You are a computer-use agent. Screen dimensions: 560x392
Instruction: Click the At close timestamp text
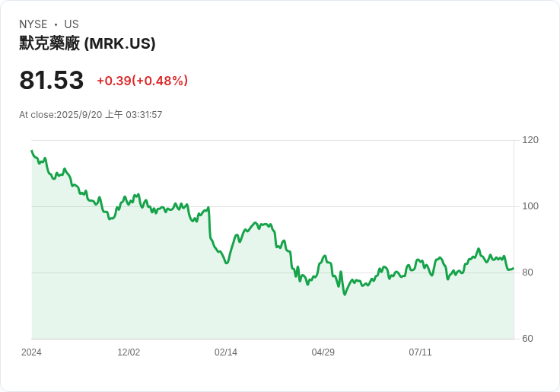click(x=91, y=115)
